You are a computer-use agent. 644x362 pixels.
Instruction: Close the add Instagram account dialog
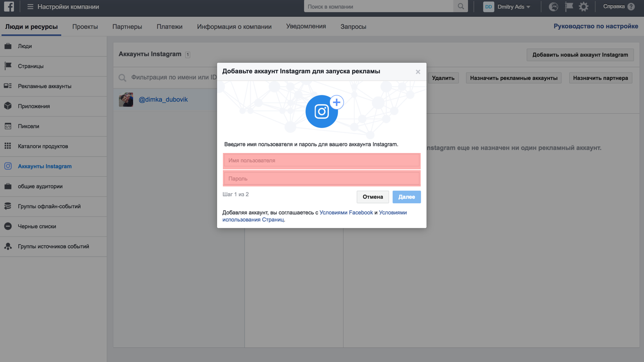(x=418, y=72)
